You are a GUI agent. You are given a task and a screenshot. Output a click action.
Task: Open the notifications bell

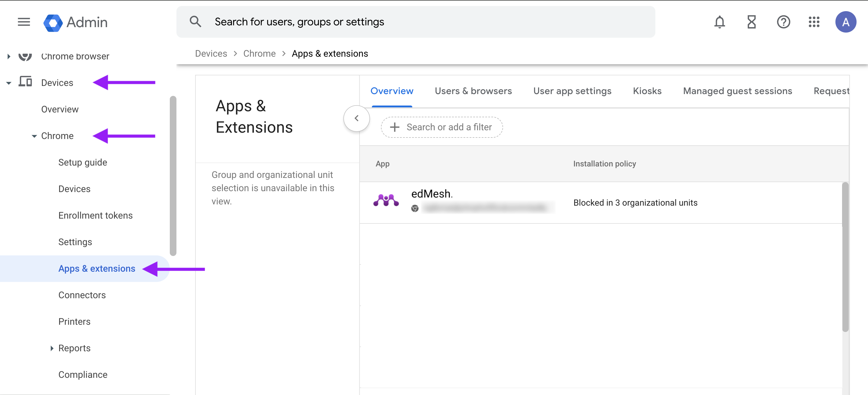click(x=719, y=22)
